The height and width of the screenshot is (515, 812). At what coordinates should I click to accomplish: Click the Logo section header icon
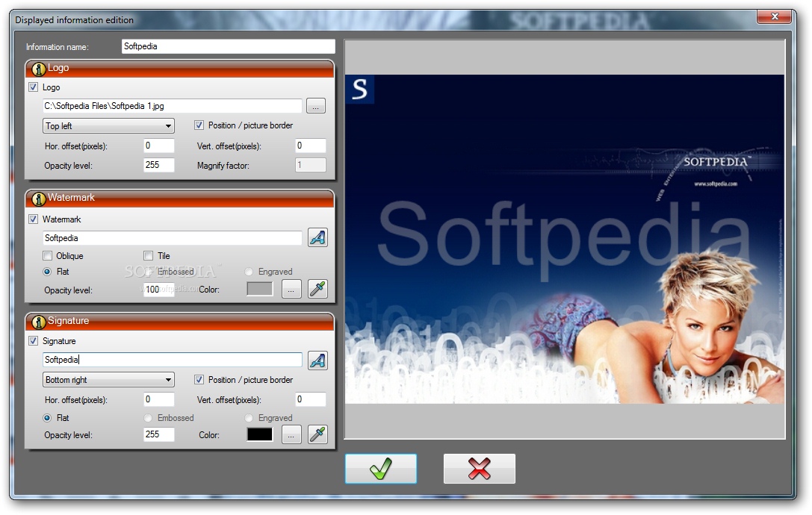tap(38, 69)
